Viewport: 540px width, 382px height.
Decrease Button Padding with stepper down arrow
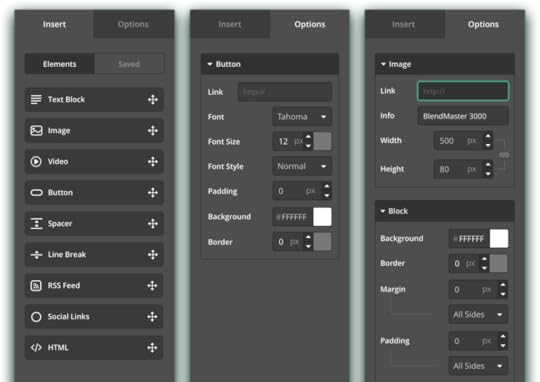[x=327, y=196]
